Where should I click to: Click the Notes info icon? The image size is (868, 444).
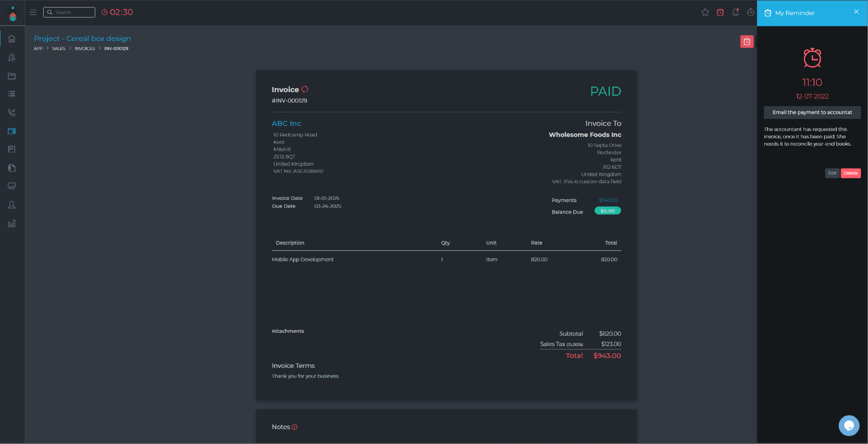click(295, 427)
